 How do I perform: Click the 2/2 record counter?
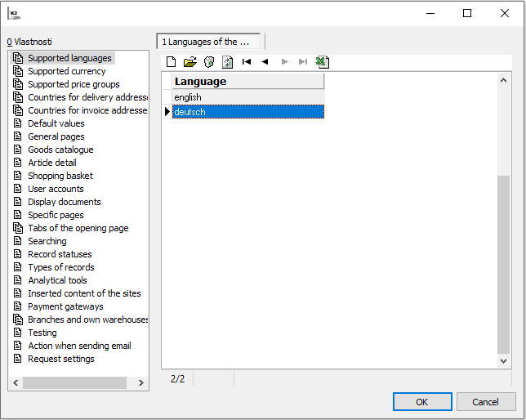(x=177, y=379)
